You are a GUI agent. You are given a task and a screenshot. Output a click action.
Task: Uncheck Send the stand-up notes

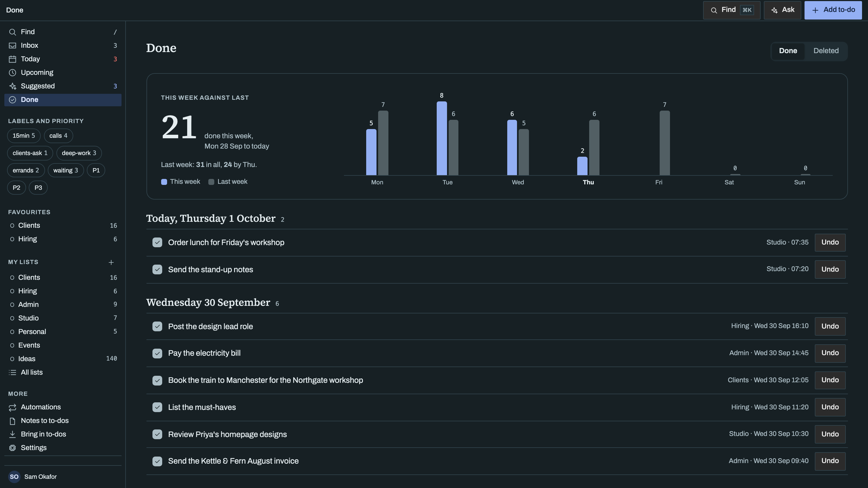coord(157,269)
